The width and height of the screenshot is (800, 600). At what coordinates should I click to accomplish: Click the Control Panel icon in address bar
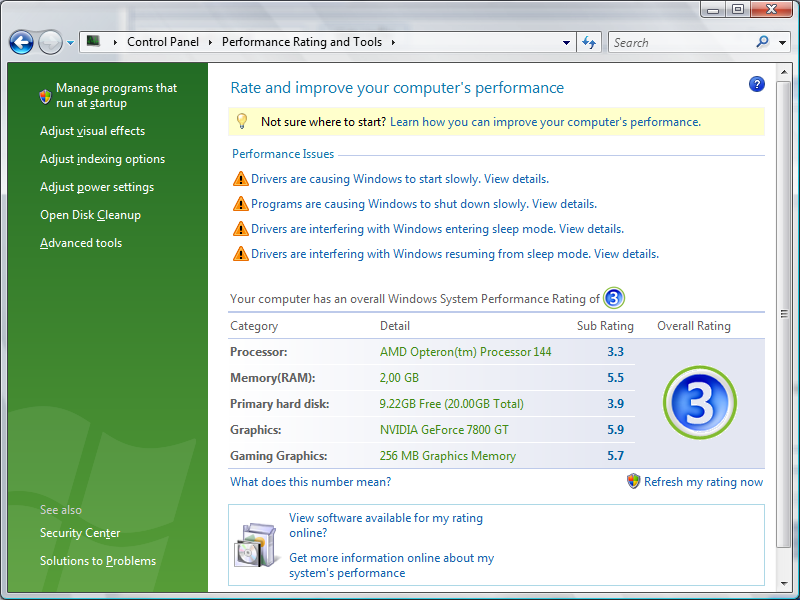coord(93,41)
